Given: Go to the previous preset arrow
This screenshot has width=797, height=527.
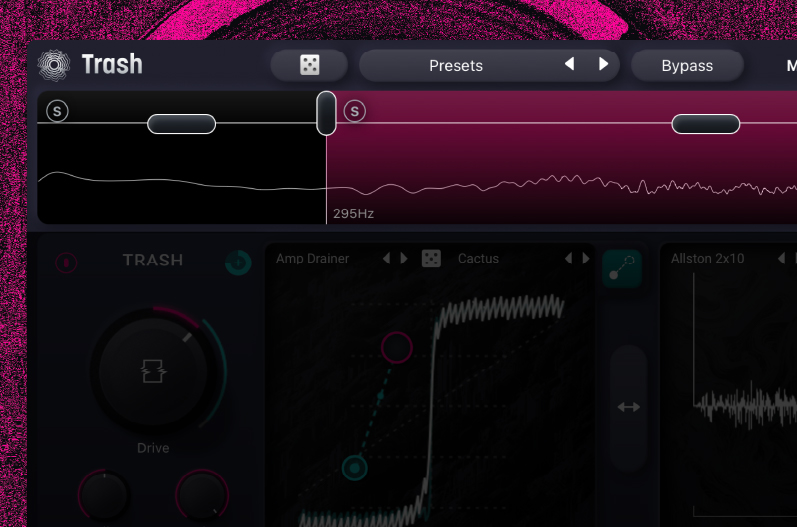Looking at the screenshot, I should [569, 64].
